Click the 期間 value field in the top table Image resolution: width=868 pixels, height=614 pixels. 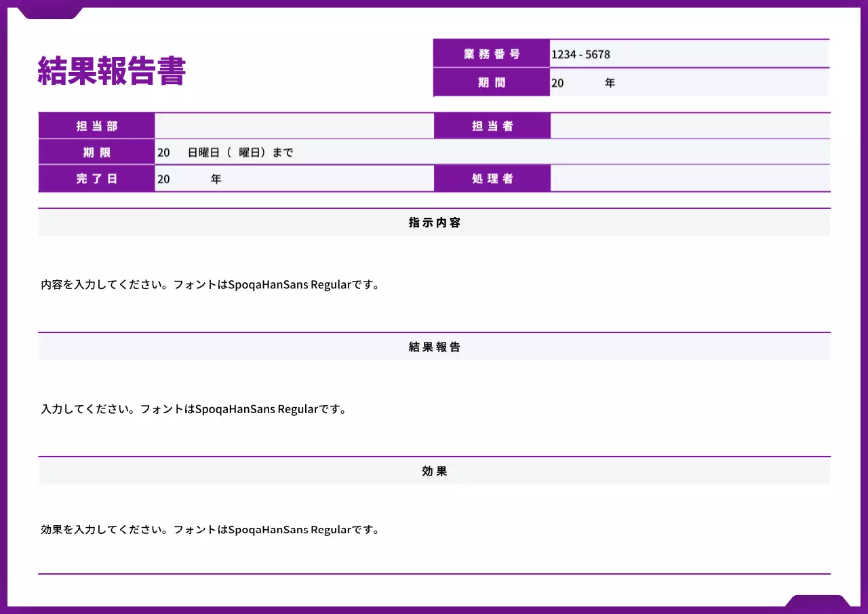click(x=688, y=83)
